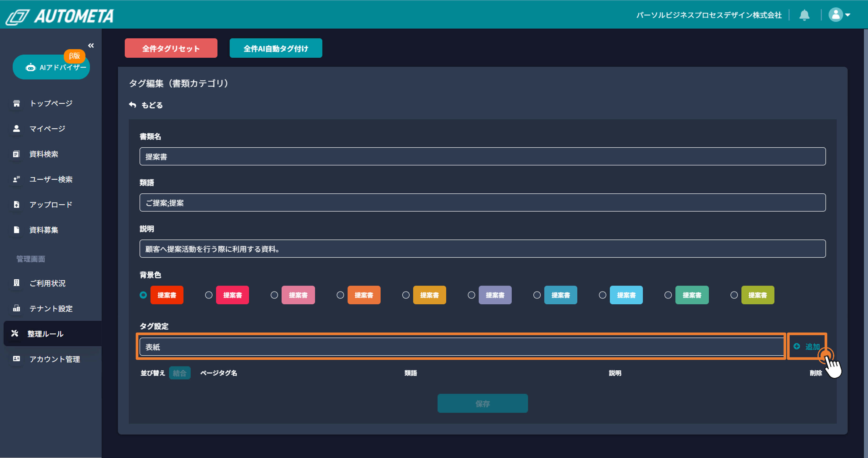Viewport: 868px width, 458px height.
Task: Click the マイページ person icon
Action: point(16,129)
